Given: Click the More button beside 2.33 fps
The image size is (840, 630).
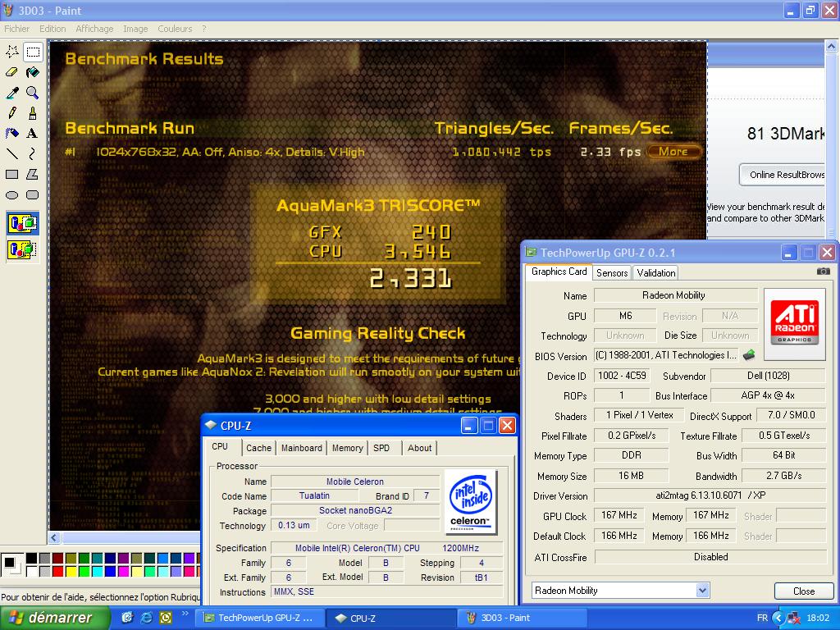Looking at the screenshot, I should tap(673, 152).
